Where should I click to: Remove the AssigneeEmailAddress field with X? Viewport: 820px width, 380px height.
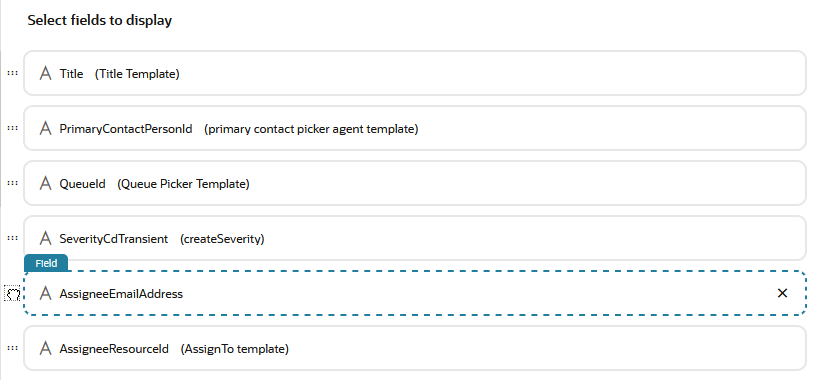point(782,293)
